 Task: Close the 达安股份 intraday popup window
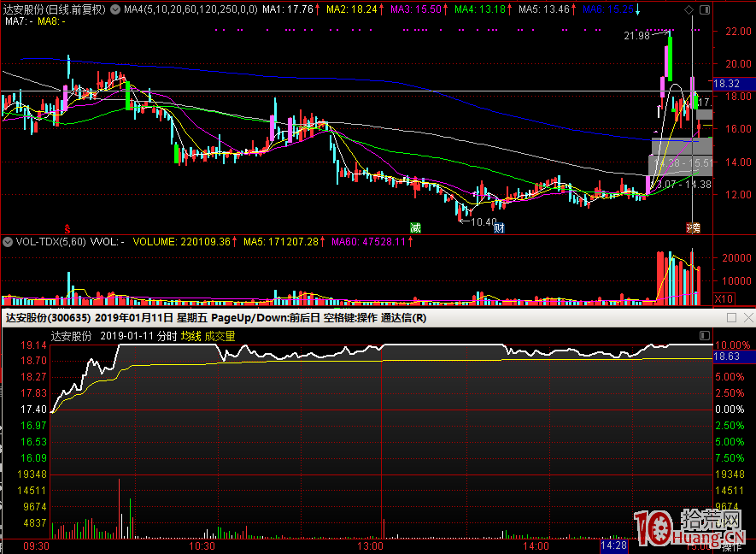point(747,318)
